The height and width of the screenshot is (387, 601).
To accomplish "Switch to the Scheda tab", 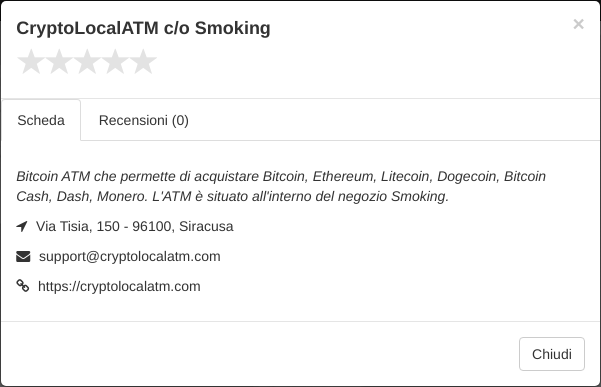I will [x=41, y=120].
